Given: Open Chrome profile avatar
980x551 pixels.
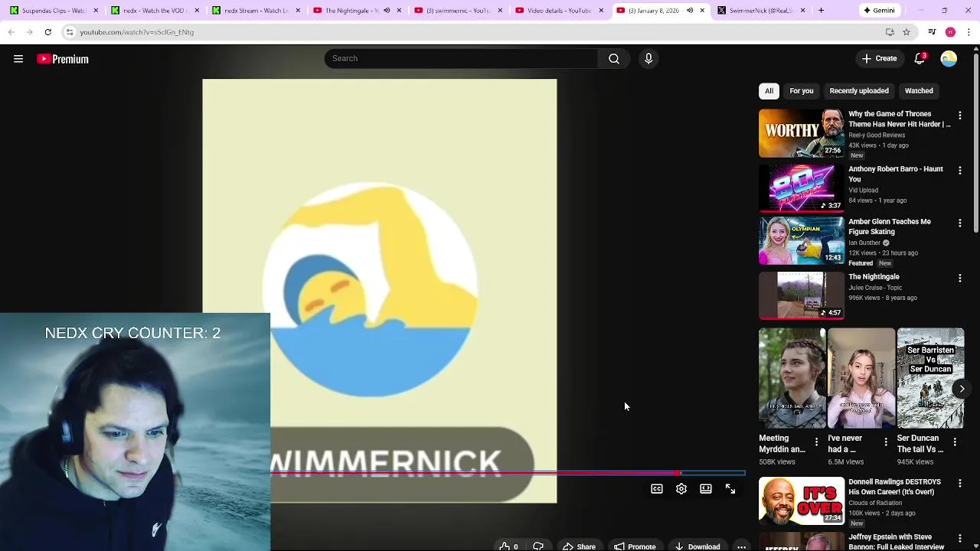Looking at the screenshot, I should coord(950,32).
